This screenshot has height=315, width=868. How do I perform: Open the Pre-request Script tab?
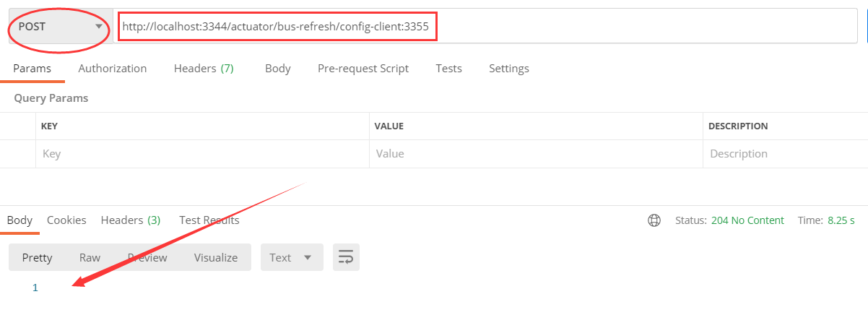point(363,69)
